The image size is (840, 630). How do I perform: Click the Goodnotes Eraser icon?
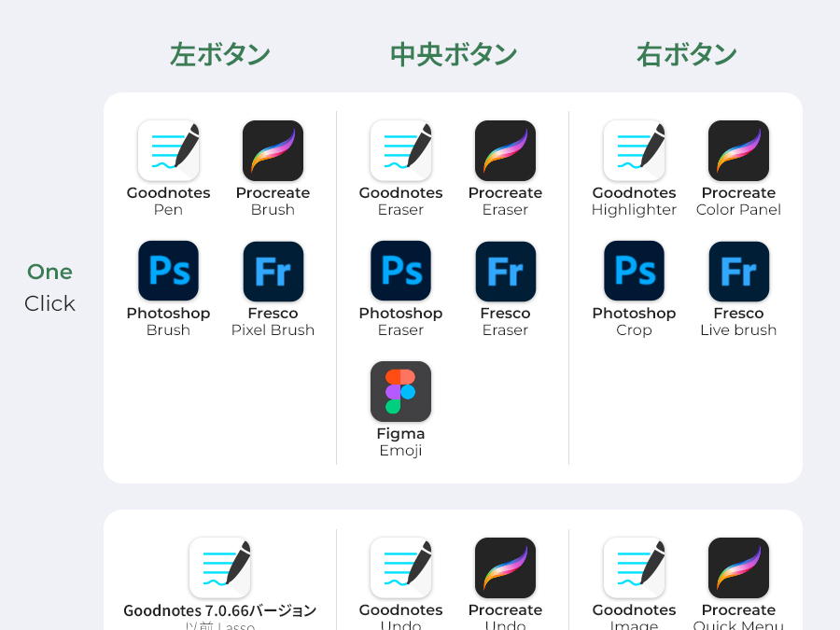(x=400, y=150)
